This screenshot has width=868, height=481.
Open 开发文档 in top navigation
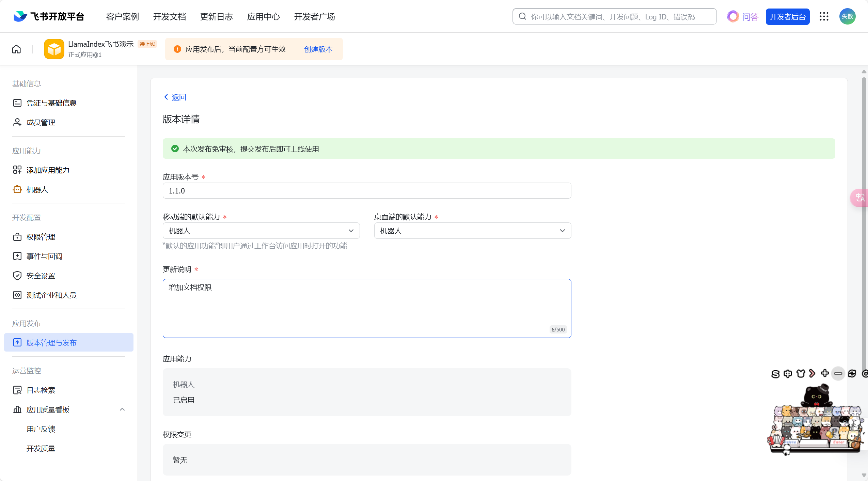coord(169,16)
